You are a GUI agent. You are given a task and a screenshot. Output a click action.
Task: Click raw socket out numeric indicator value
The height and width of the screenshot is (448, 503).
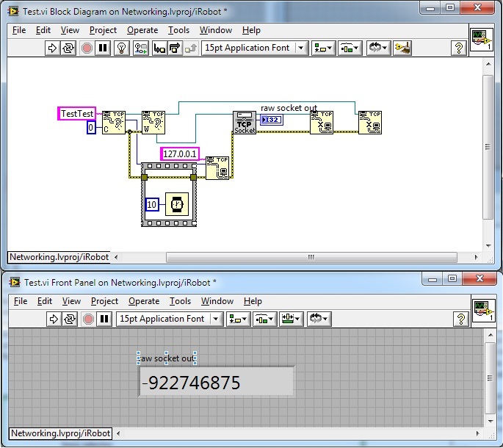tap(216, 382)
